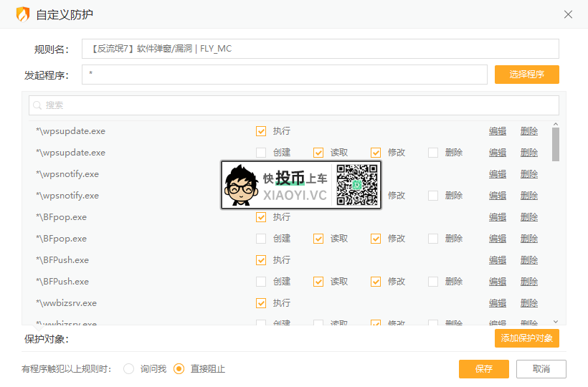Uncheck 修改 for wpsupdate.exe file row
This screenshot has height=387, width=588.
(376, 153)
